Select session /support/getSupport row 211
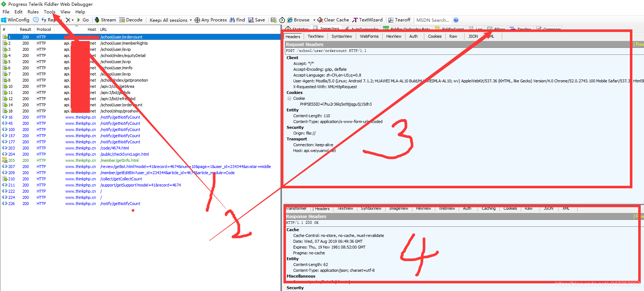 pyautogui.click(x=141, y=185)
